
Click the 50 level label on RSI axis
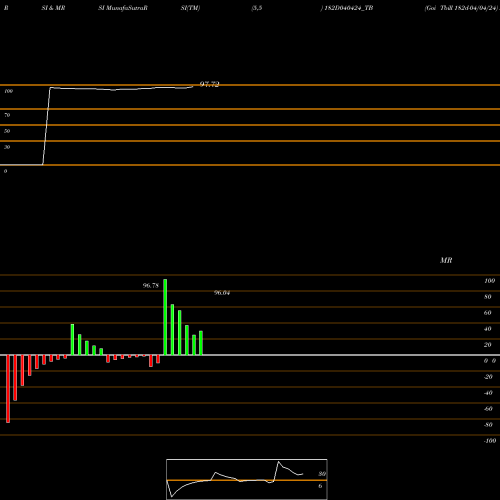(7, 131)
